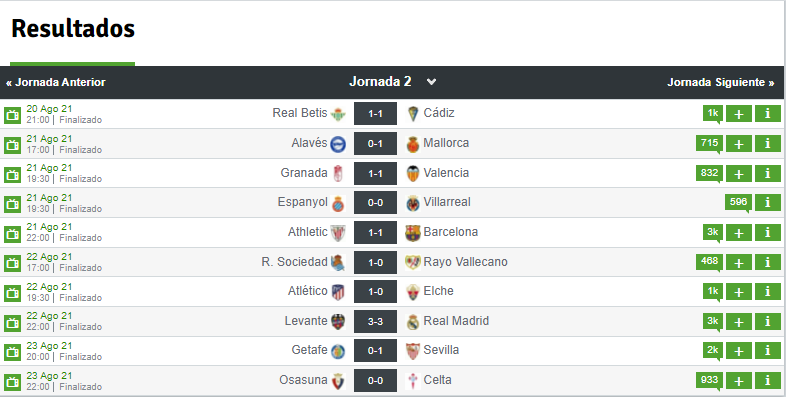Click the Barcelona crest icon
The image size is (786, 397).
tap(413, 233)
